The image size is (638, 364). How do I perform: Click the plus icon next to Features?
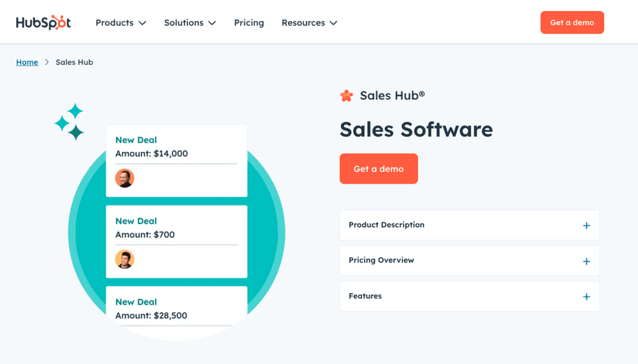[x=586, y=297]
